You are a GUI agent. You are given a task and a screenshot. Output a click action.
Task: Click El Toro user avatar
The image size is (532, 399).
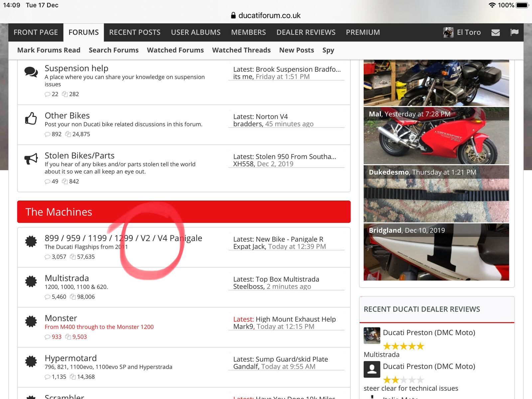pyautogui.click(x=448, y=32)
